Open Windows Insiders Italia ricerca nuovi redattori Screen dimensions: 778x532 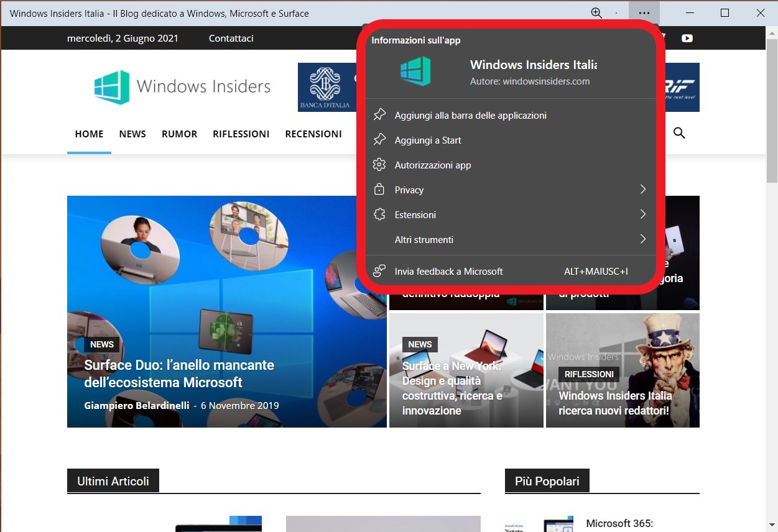(x=615, y=403)
